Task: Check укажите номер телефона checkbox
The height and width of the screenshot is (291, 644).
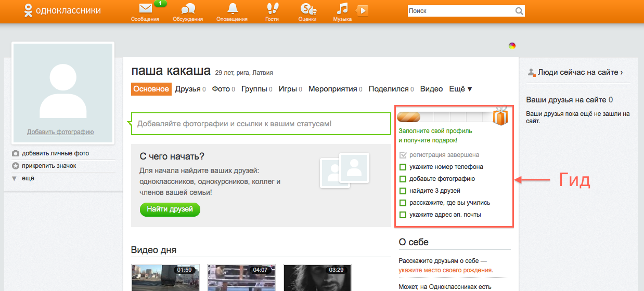Action: pyautogui.click(x=403, y=167)
